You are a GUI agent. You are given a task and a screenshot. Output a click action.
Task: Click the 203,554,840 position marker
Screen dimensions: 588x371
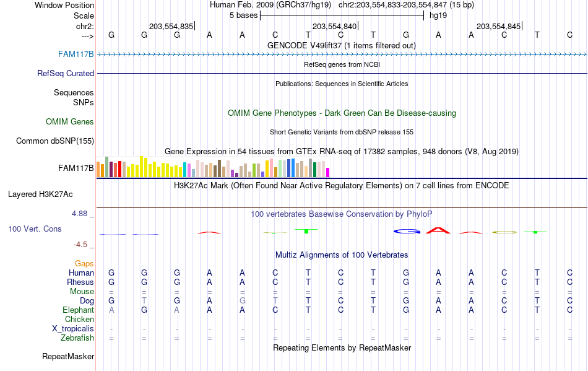[x=335, y=26]
